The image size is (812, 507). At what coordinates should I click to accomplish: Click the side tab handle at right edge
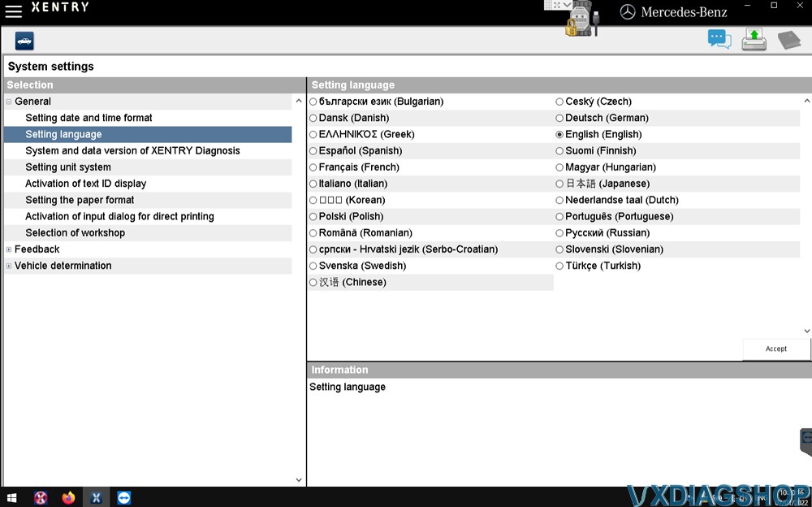[x=806, y=442]
